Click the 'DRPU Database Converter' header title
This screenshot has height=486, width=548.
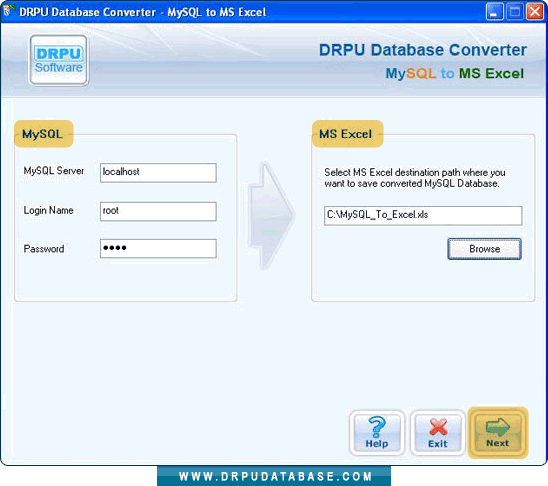pyautogui.click(x=423, y=50)
